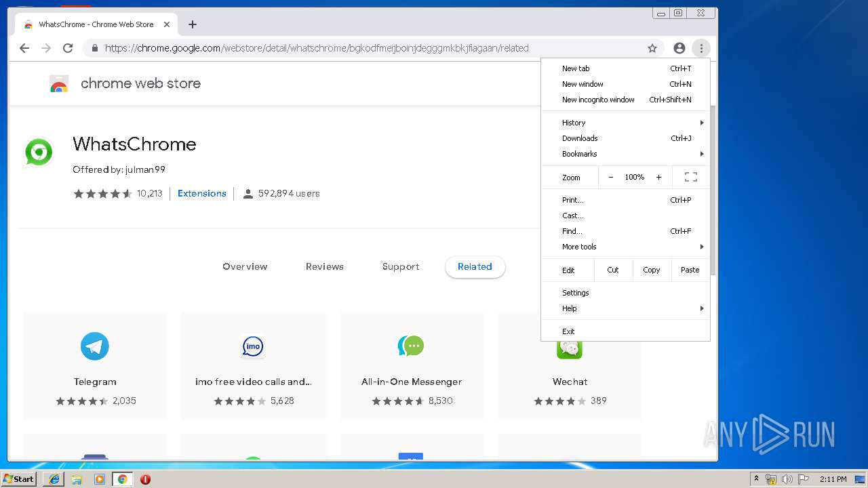Image resolution: width=868 pixels, height=488 pixels.
Task: Click Offered by julman99 text
Action: [119, 169]
